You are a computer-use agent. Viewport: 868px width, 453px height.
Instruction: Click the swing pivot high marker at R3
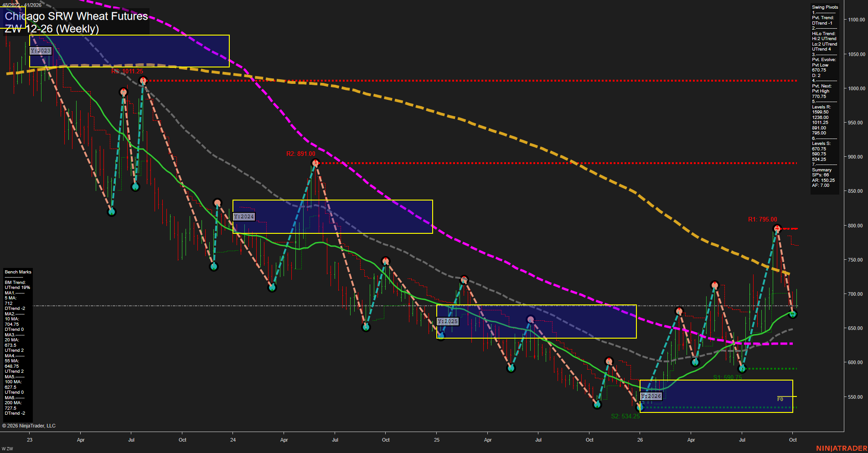tap(143, 81)
